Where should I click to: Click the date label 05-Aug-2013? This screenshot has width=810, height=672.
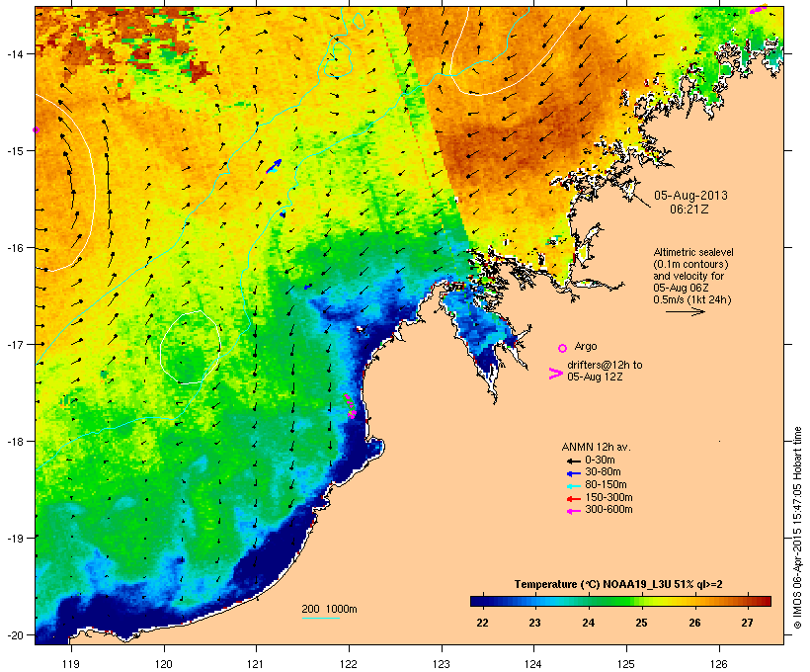[690, 196]
